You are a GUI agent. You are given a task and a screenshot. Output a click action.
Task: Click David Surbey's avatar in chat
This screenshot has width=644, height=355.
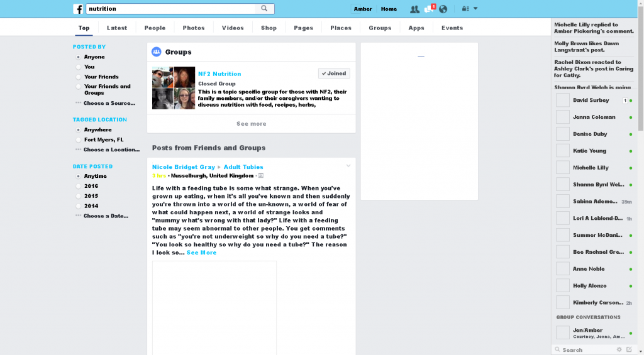click(x=563, y=100)
